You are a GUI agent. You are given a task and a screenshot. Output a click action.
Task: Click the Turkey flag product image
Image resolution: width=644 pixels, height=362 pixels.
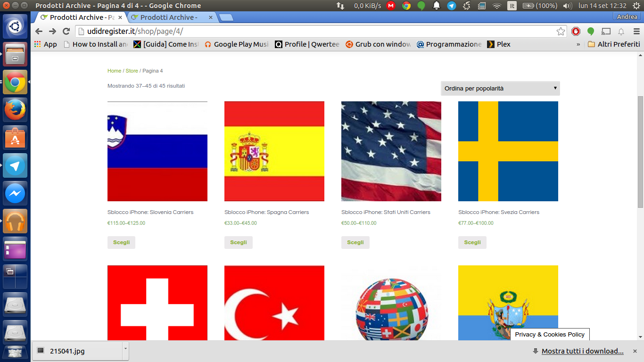[274, 303]
